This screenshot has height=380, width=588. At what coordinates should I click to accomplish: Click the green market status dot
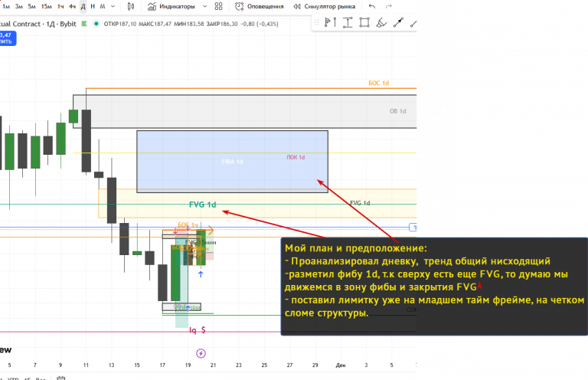[96, 24]
